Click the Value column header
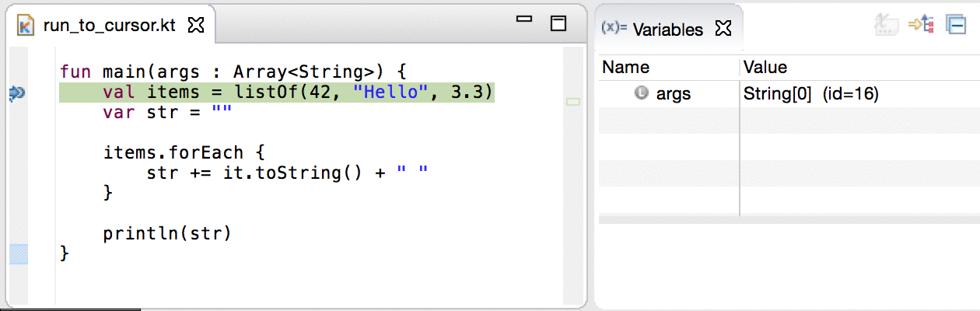980x311 pixels. pyautogui.click(x=765, y=68)
